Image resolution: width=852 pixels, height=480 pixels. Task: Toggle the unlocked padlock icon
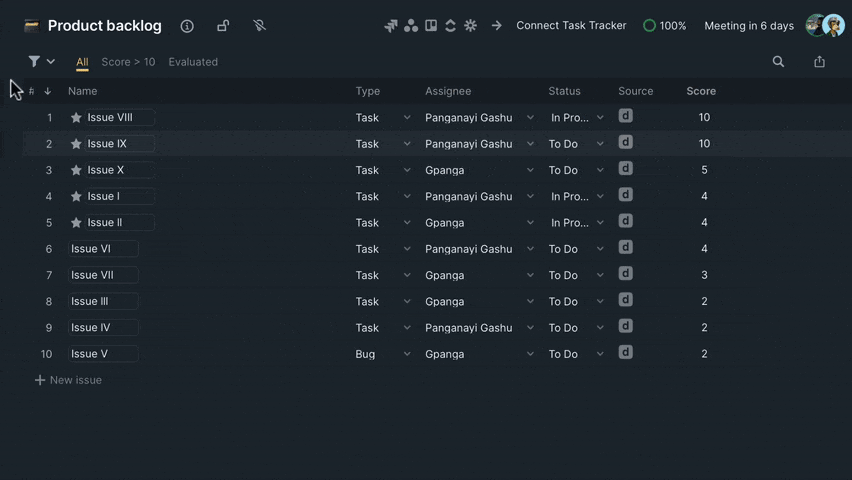coord(223,26)
